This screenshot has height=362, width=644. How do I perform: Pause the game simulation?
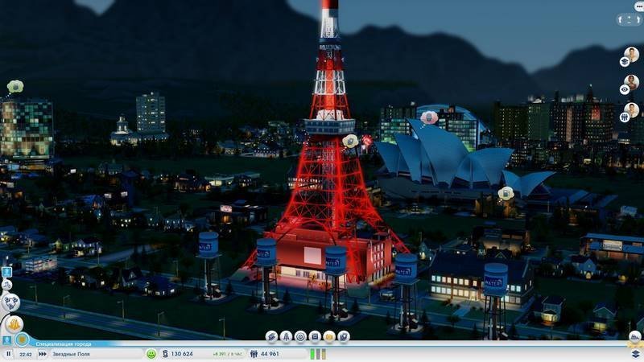(9, 354)
